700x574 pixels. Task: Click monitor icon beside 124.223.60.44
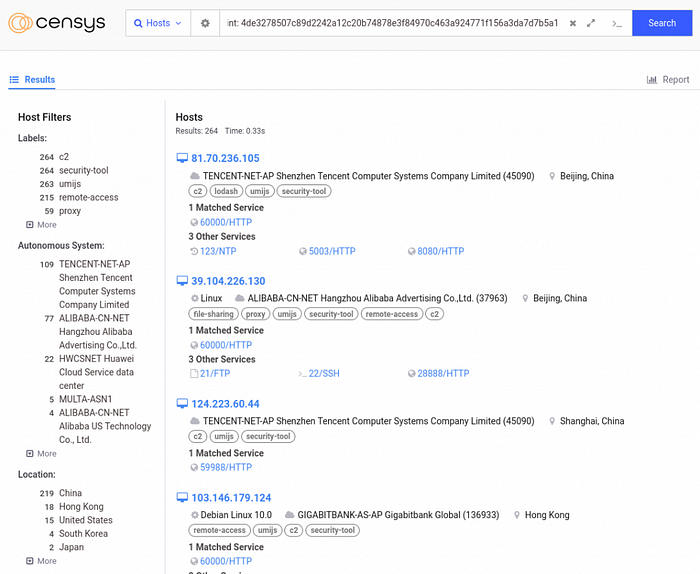pos(182,403)
